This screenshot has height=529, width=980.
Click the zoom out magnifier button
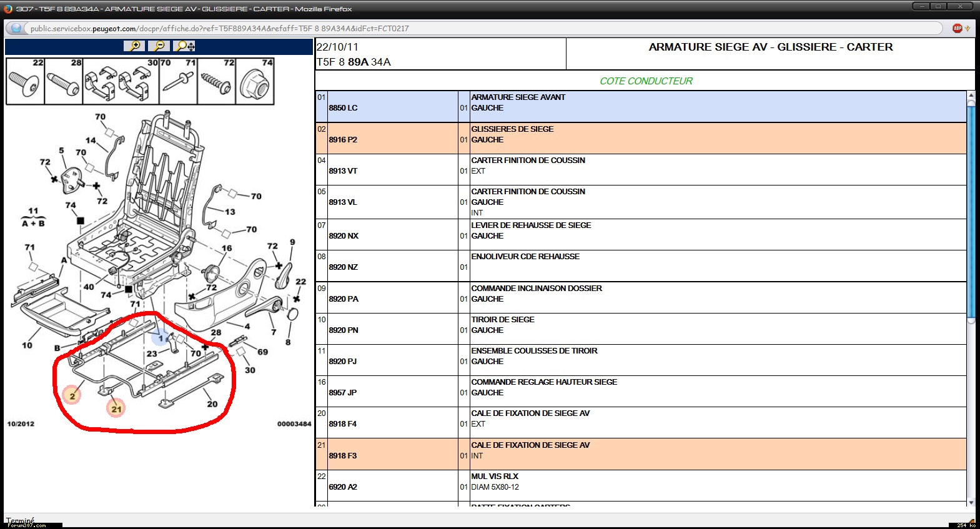pos(160,46)
